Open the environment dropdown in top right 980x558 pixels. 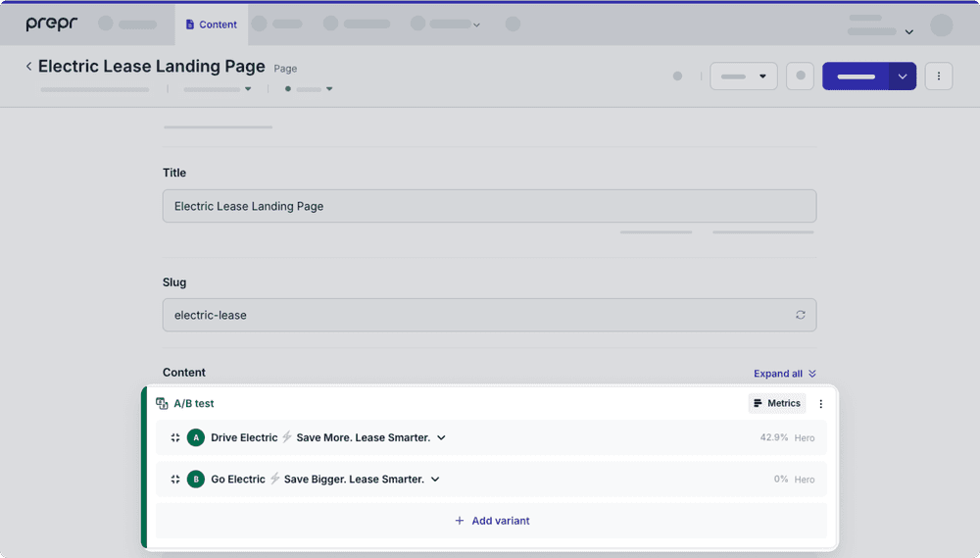pos(881,26)
